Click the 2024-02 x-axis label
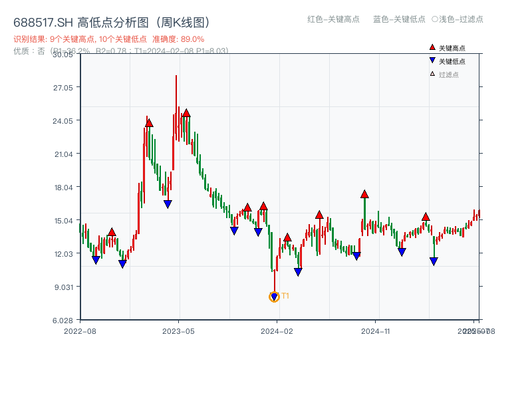Image resolution: width=532 pixels, height=399 pixels. pos(277,331)
